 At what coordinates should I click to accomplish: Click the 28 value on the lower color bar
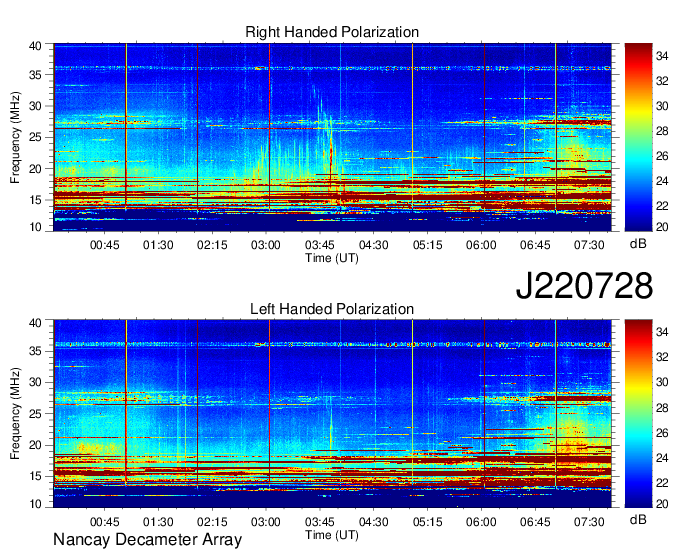(662, 407)
